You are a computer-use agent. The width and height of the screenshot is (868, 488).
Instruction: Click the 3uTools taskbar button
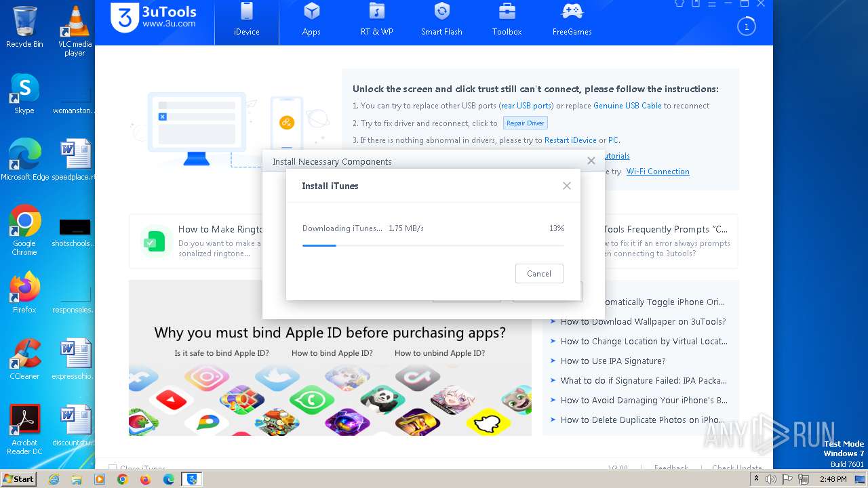193,479
